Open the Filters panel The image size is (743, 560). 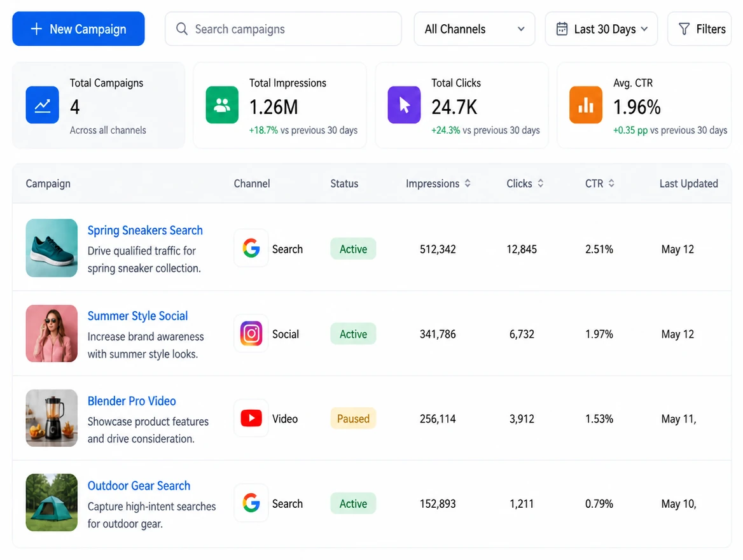(699, 29)
